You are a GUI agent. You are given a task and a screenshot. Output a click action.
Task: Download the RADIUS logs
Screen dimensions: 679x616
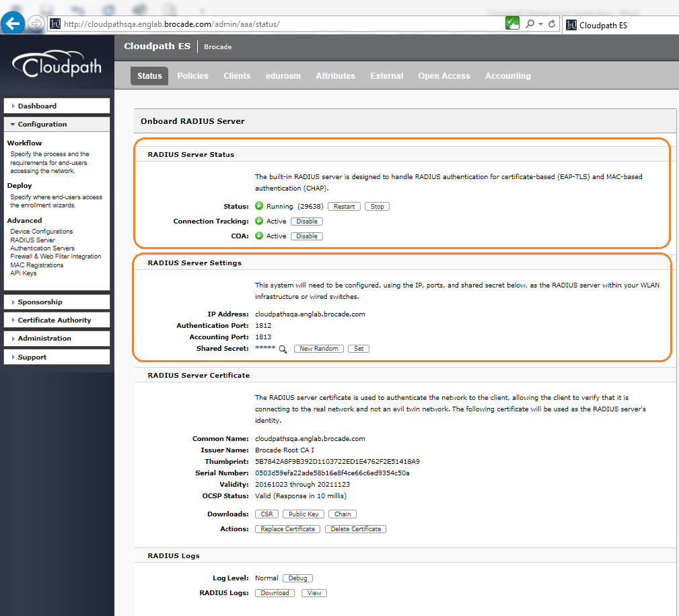tap(275, 593)
